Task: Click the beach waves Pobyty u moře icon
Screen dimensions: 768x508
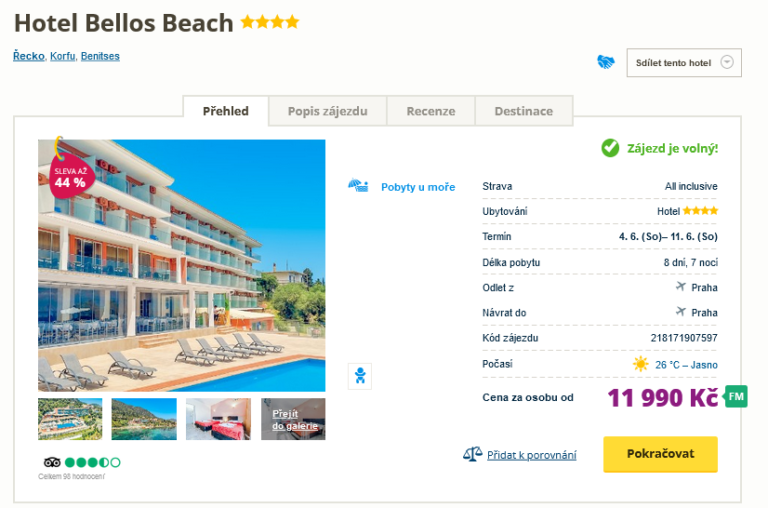Action: click(359, 186)
